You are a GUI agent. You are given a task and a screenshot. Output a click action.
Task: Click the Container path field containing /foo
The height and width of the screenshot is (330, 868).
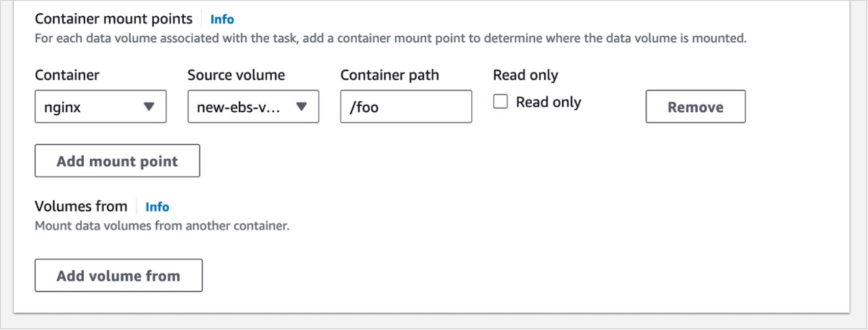point(406,107)
